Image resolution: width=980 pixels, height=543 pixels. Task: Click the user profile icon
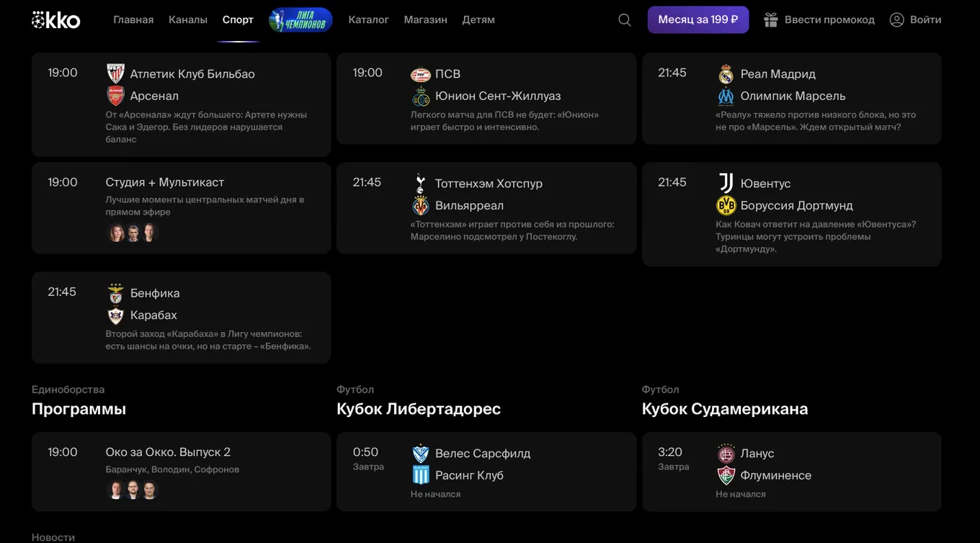click(896, 19)
